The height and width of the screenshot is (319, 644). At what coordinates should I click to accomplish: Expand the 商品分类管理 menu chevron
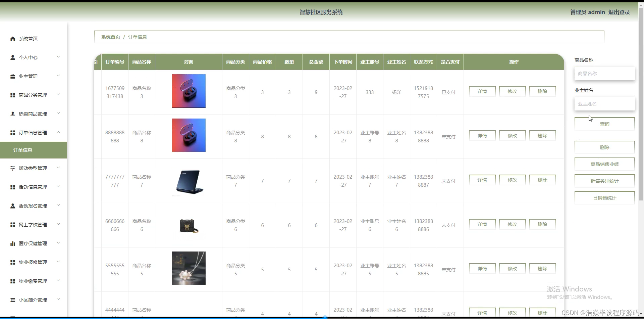coord(58,94)
